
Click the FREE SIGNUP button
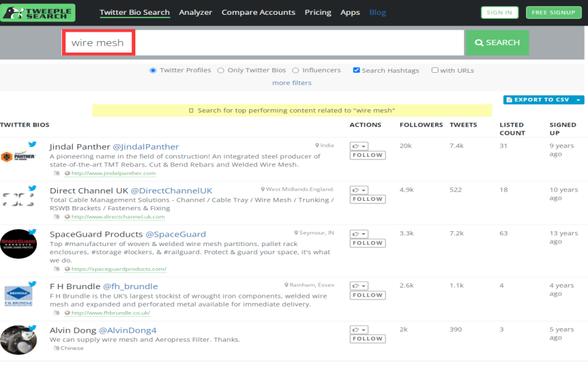point(554,12)
